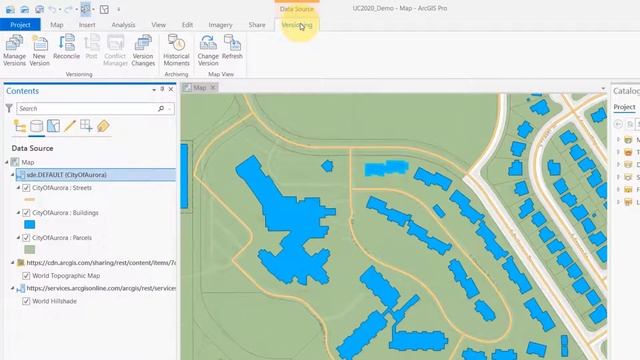
Task: Switch Contents to List By Drawing Order
Action: 20,126
